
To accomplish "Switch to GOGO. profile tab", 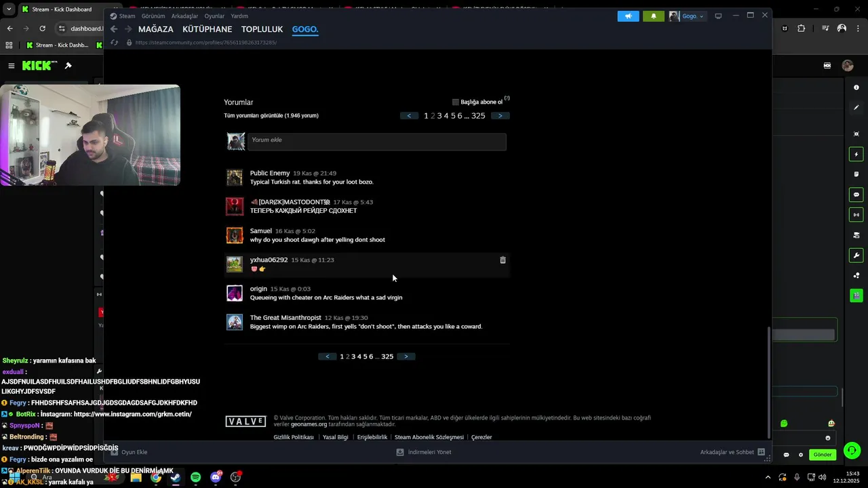I will pyautogui.click(x=305, y=29).
